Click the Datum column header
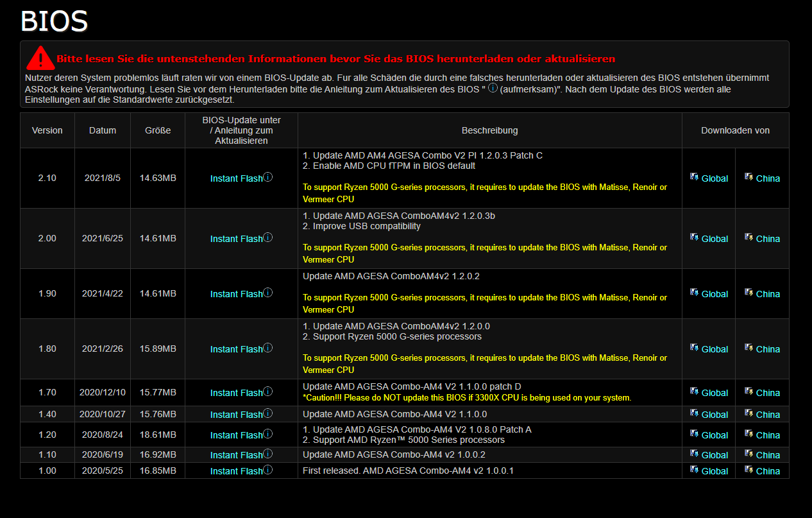 coord(103,130)
